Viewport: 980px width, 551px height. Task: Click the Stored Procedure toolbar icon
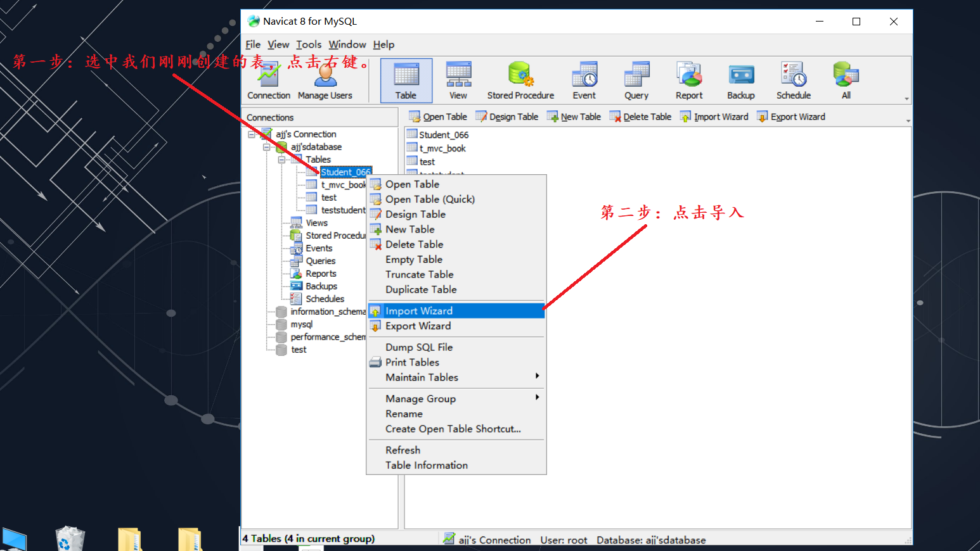click(520, 80)
